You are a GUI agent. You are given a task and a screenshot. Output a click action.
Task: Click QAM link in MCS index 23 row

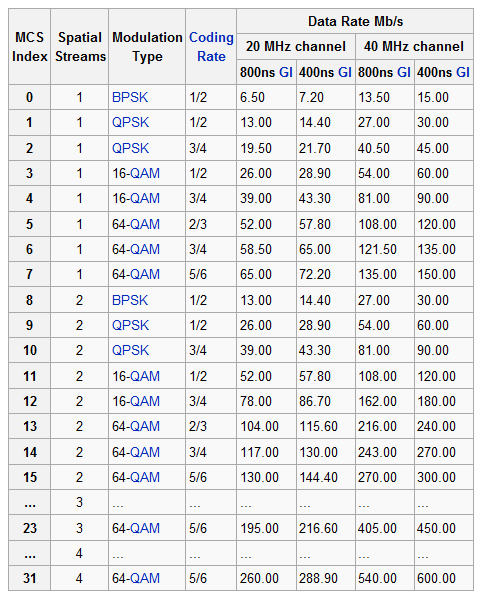[145, 528]
